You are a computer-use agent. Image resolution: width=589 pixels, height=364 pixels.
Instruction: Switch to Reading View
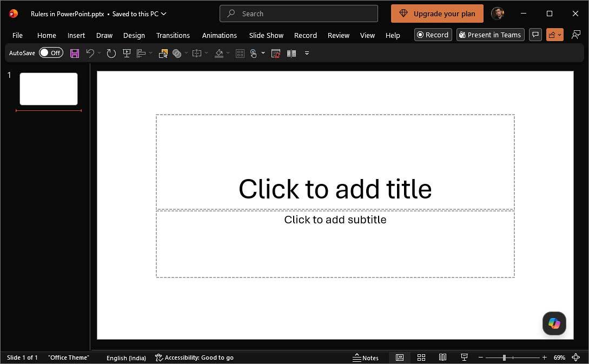click(443, 358)
